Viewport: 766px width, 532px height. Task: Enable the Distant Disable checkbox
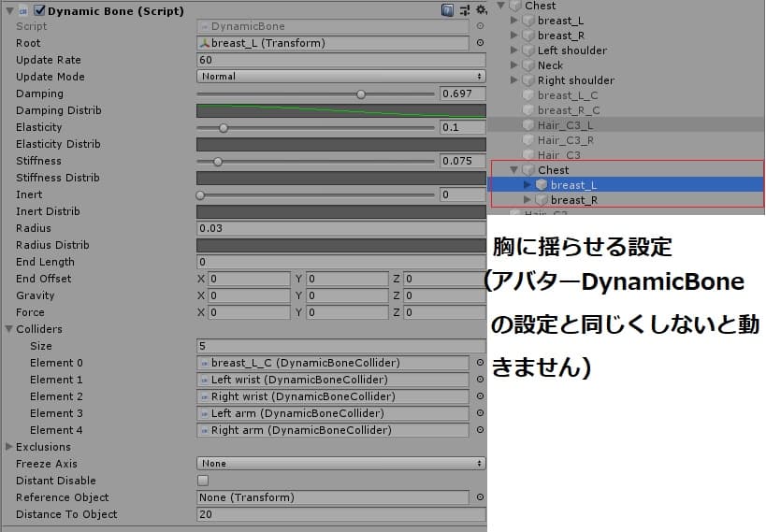coord(203,481)
